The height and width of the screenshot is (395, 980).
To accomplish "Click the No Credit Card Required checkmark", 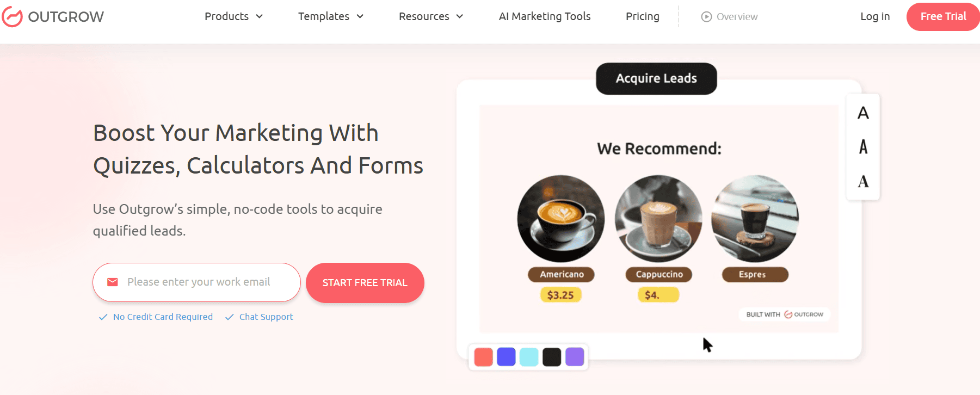I will tap(103, 317).
